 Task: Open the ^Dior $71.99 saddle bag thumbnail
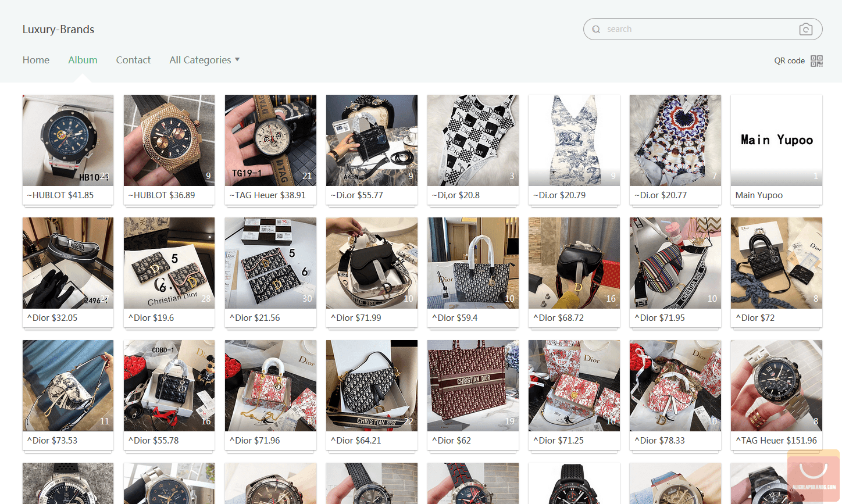[372, 263]
